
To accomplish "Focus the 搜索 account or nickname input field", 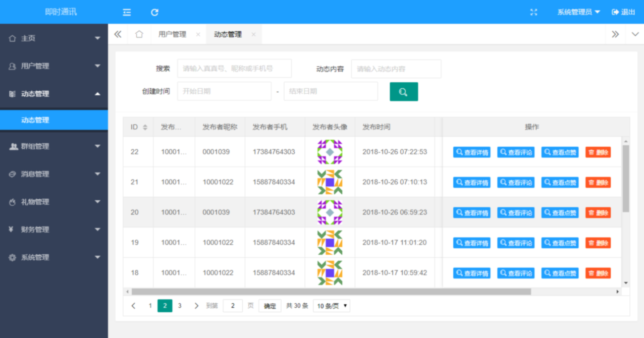I will 234,69.
